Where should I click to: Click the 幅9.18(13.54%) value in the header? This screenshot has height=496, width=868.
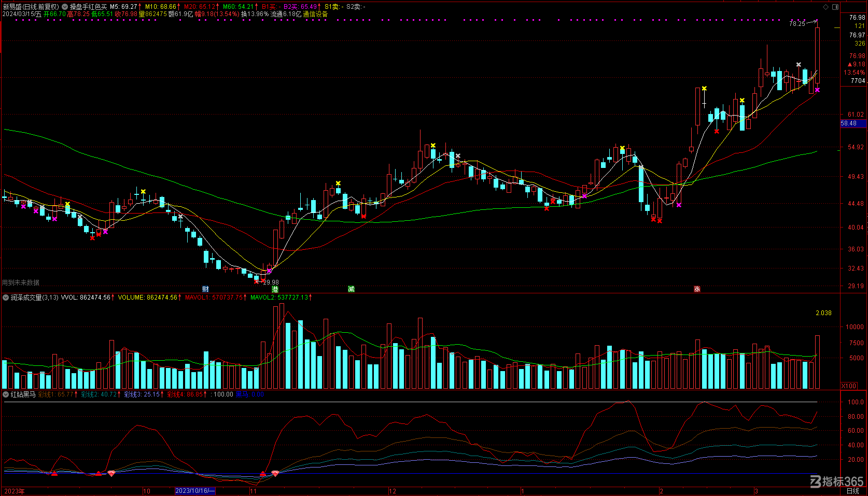[217, 14]
